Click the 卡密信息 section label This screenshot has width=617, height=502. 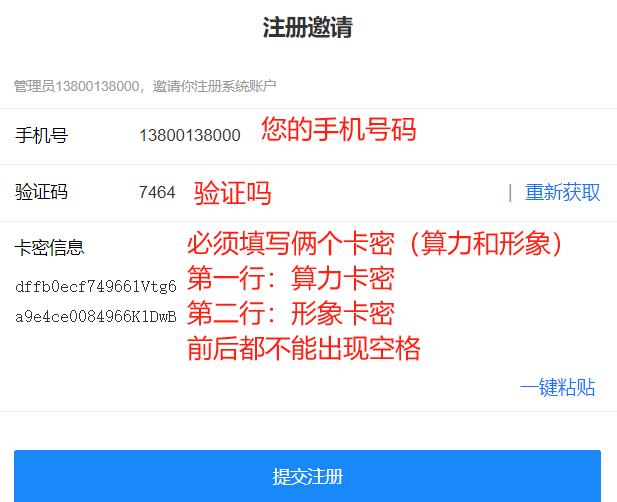point(49,248)
